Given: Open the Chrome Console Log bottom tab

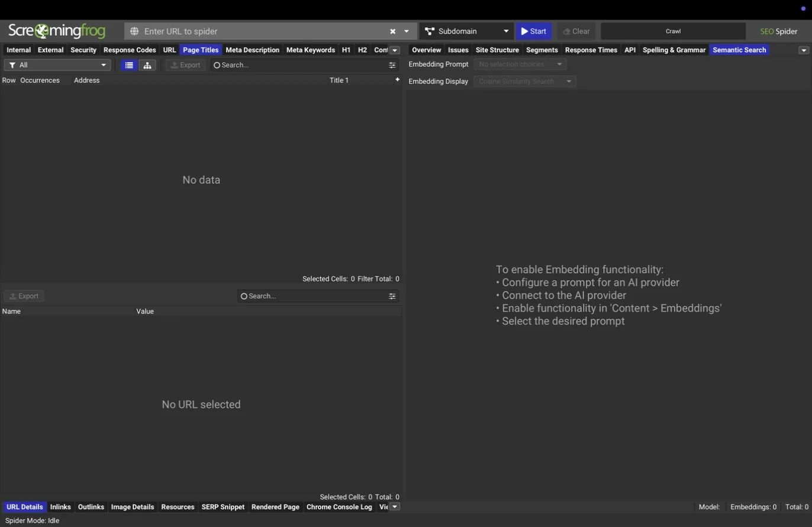Looking at the screenshot, I should click(x=339, y=507).
